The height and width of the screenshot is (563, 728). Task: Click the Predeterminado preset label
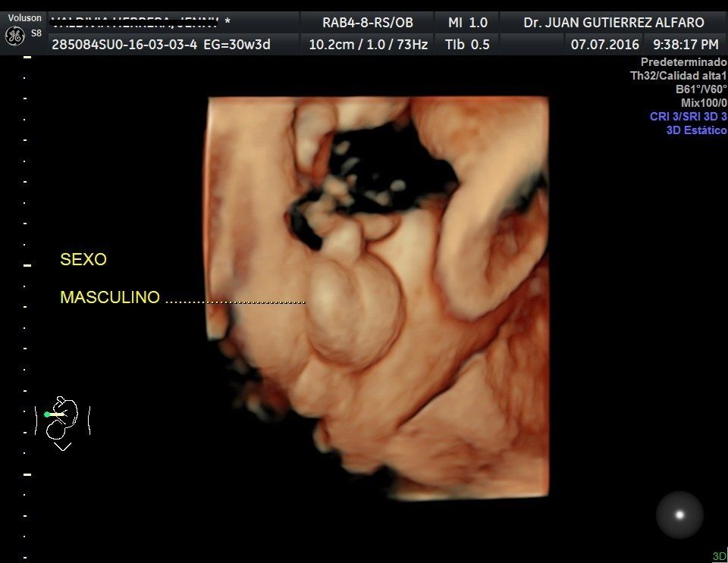pos(683,61)
